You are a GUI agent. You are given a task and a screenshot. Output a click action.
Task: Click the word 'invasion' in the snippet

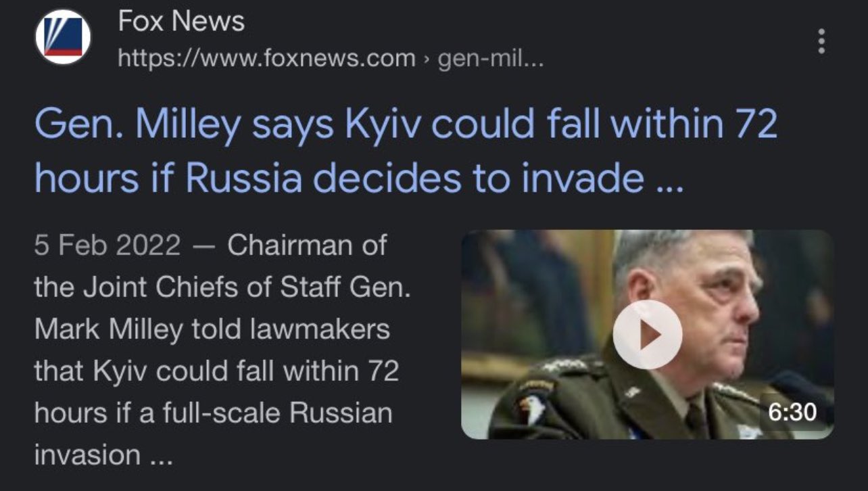click(86, 454)
